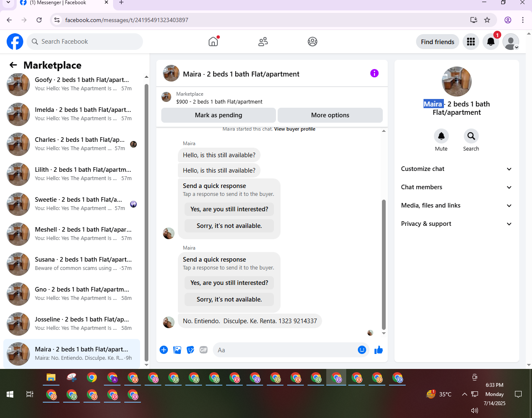This screenshot has width=532, height=418.
Task: Send second 'Yes, are you still interested?' reply
Action: pyautogui.click(x=229, y=283)
